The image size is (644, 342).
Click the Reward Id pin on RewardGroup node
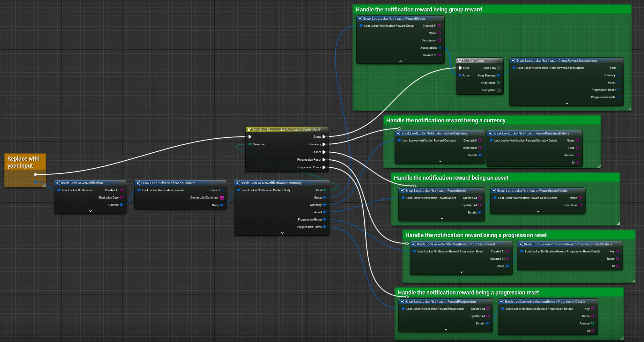[x=439, y=55]
